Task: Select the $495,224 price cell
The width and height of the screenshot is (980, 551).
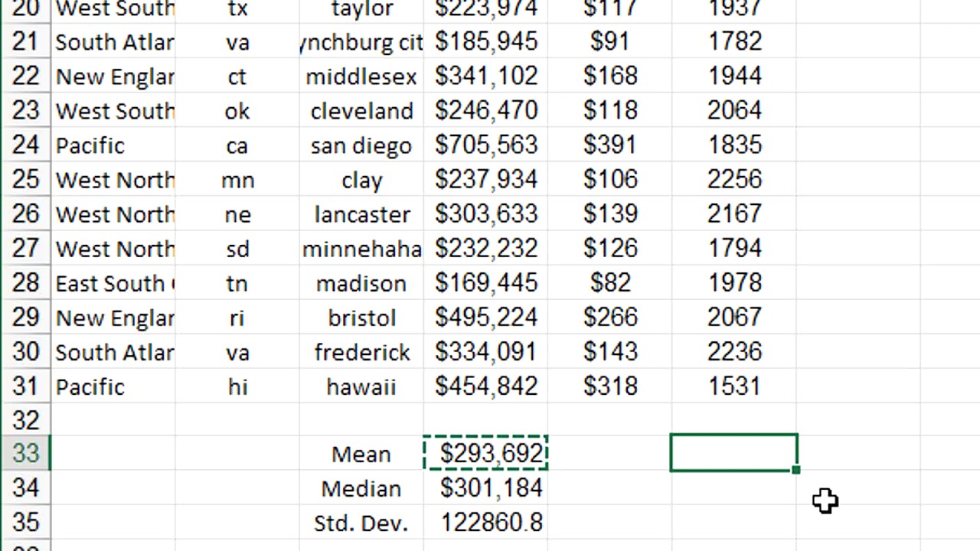Action: 486,318
